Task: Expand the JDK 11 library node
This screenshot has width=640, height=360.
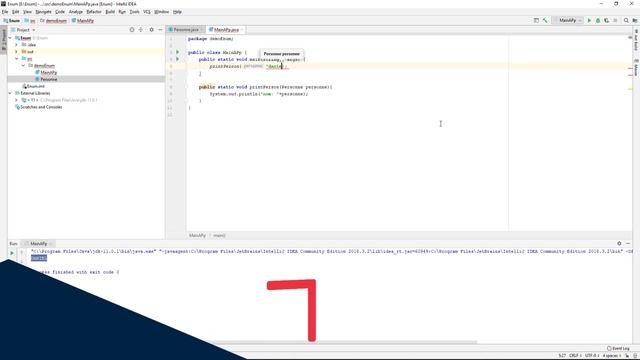Action: pyautogui.click(x=16, y=100)
